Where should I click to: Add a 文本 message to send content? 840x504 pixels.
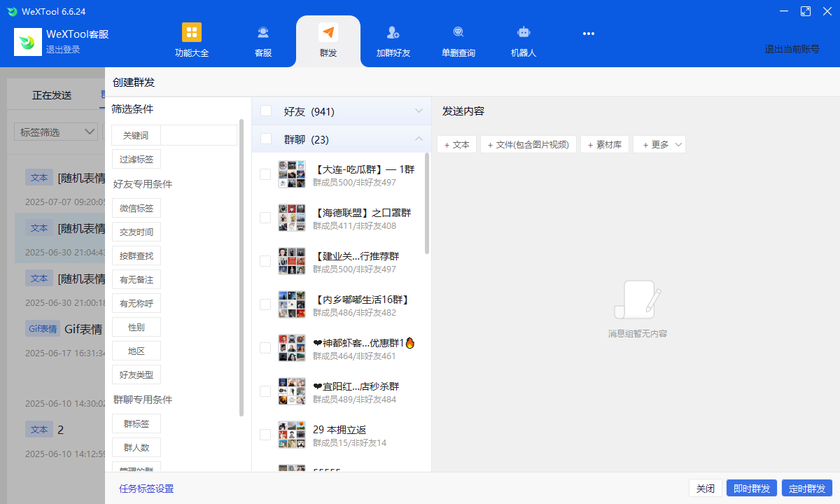pos(457,144)
